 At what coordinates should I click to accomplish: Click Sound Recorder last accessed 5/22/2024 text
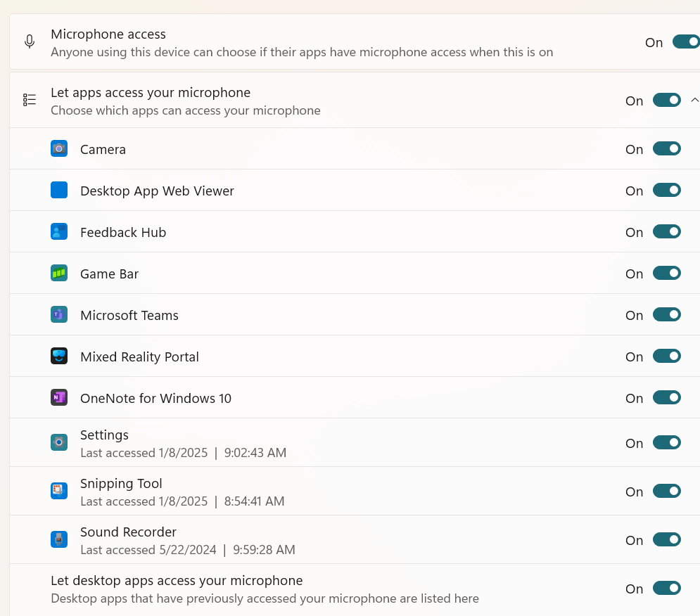(188, 549)
